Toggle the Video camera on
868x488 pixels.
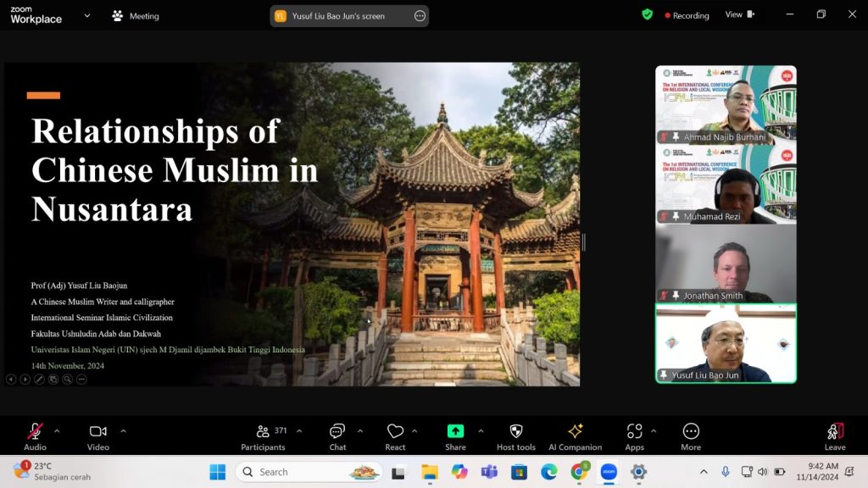[98, 436]
